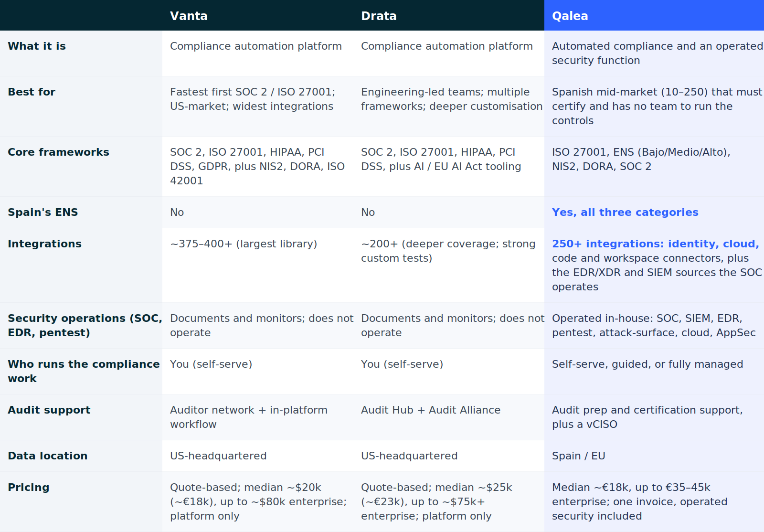Image resolution: width=764 pixels, height=532 pixels.
Task: Click the Vanta column header
Action: pyautogui.click(x=189, y=16)
